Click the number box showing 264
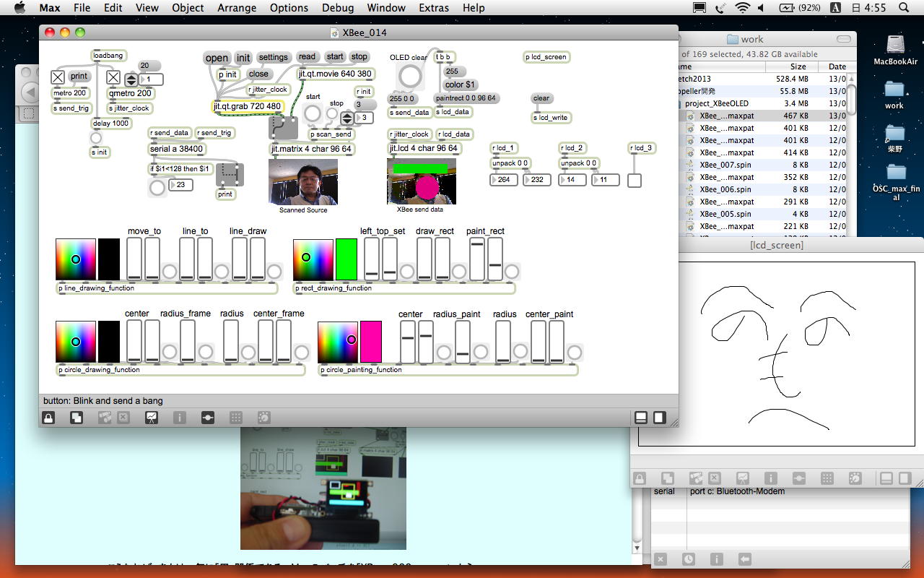924x578 pixels. pos(504,180)
